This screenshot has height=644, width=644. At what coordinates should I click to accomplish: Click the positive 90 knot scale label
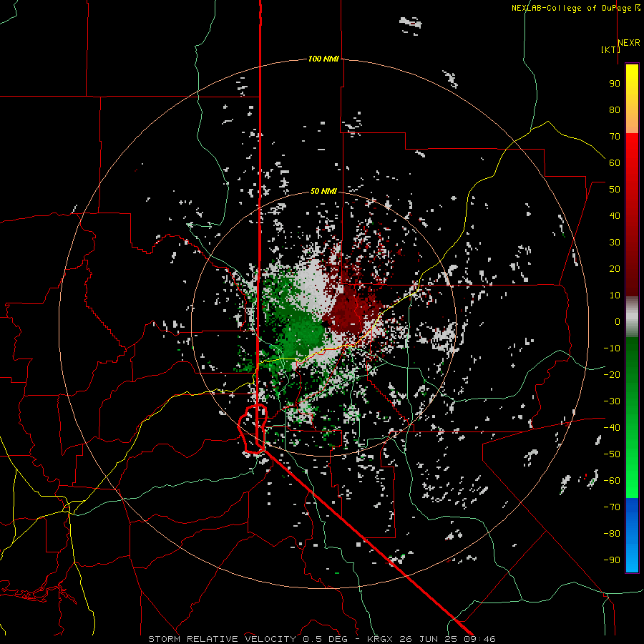coord(615,84)
